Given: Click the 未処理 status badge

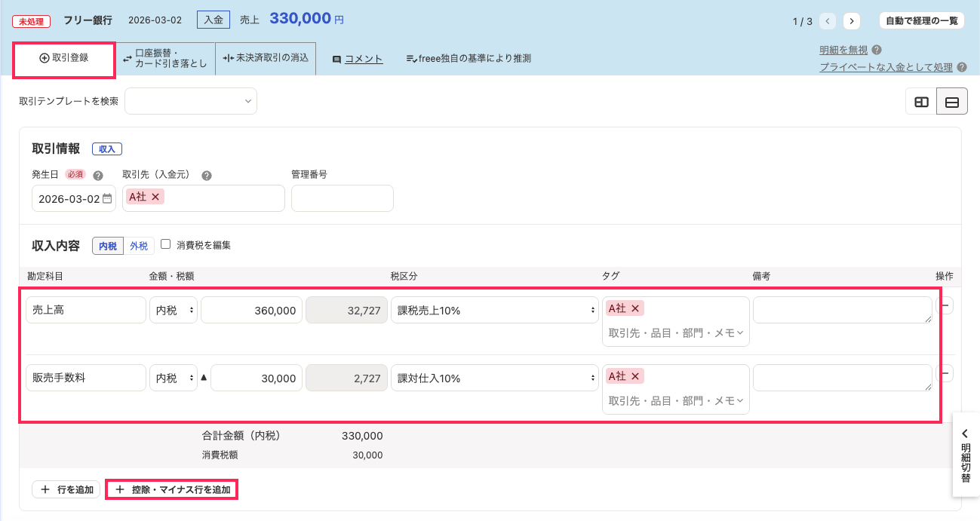Looking at the screenshot, I should pos(32,21).
